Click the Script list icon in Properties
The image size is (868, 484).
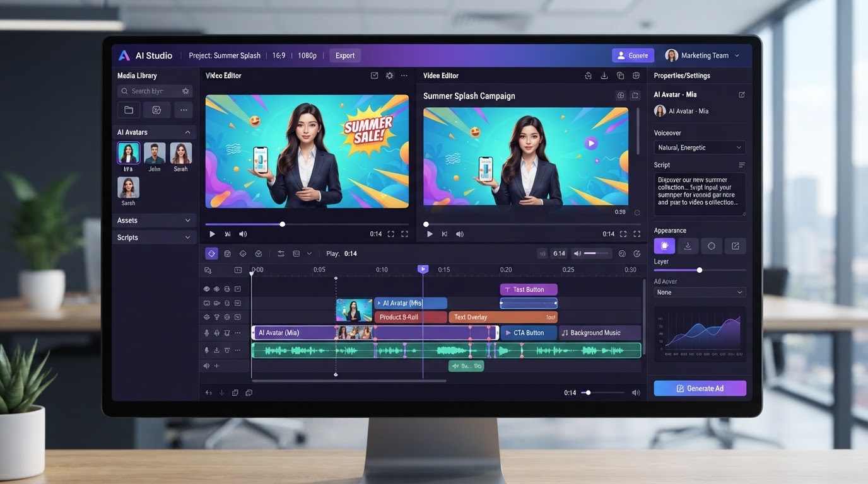pyautogui.click(x=742, y=165)
